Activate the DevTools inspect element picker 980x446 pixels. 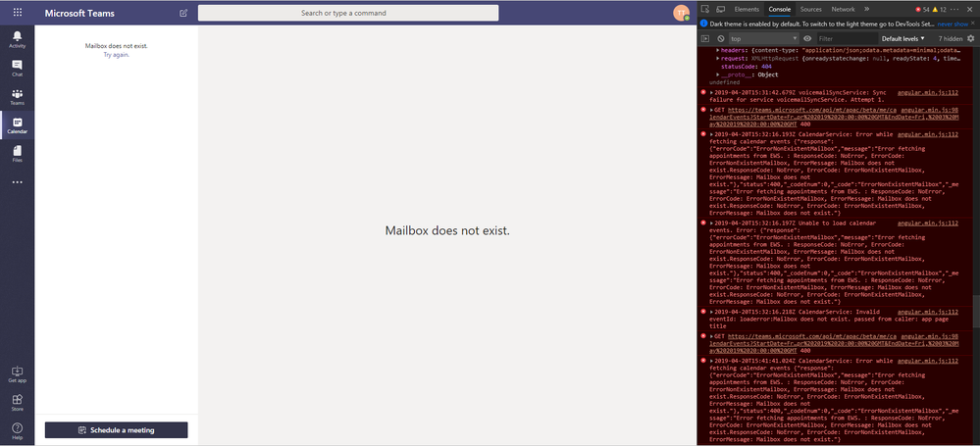705,10
